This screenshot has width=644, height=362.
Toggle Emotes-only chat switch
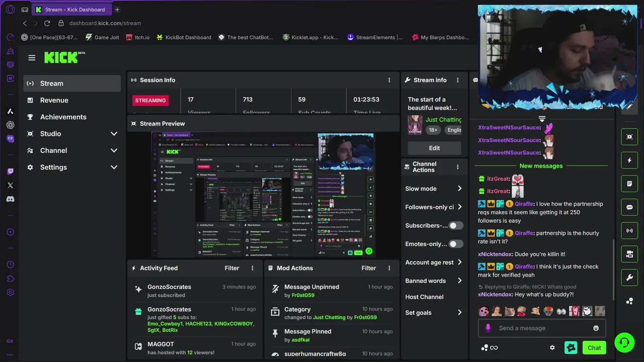tap(456, 244)
